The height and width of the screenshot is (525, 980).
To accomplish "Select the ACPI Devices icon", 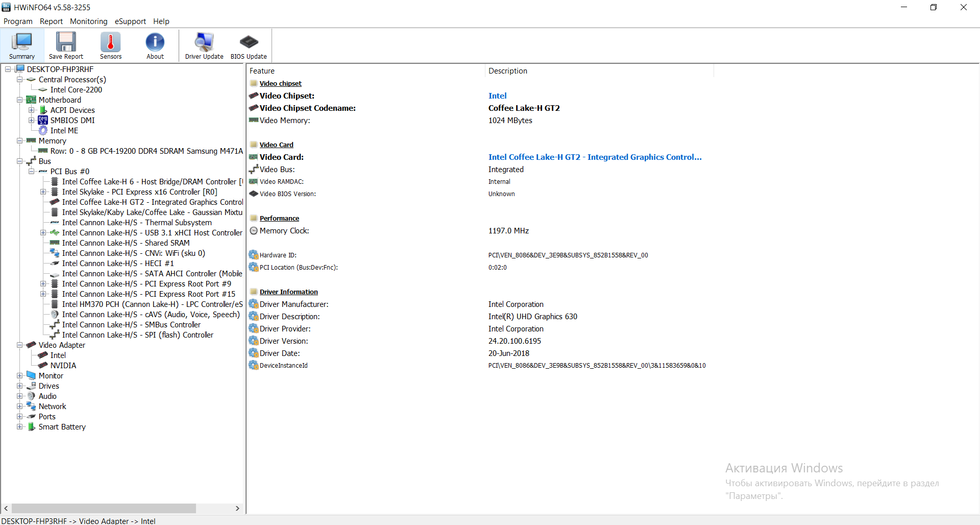I will (43, 110).
